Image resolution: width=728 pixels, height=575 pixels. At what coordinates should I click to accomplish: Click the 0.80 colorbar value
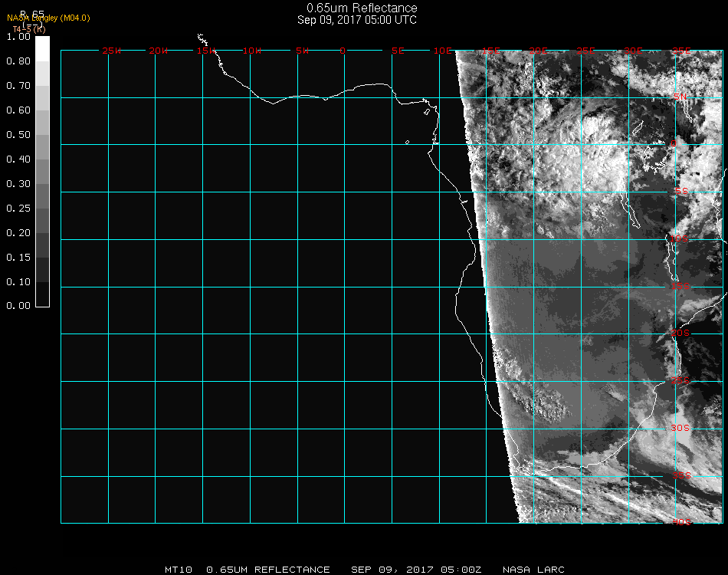click(x=18, y=61)
